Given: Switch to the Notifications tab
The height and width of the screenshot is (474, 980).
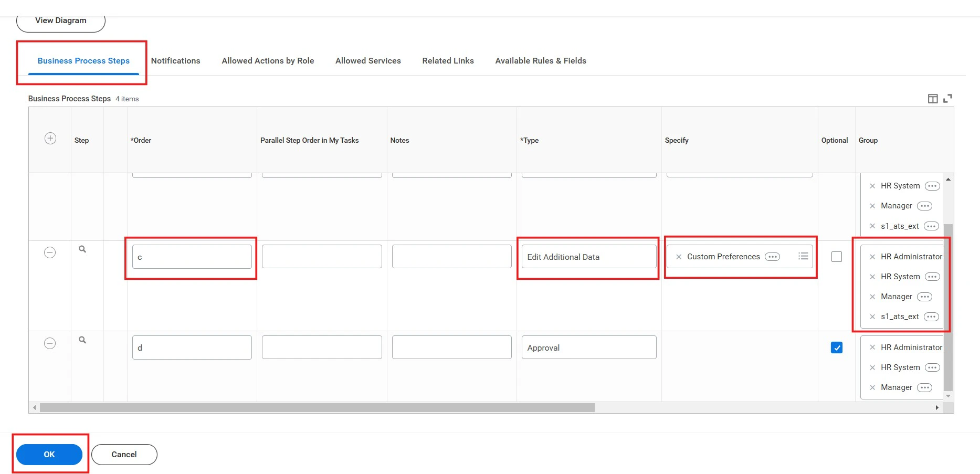Looking at the screenshot, I should (x=176, y=60).
